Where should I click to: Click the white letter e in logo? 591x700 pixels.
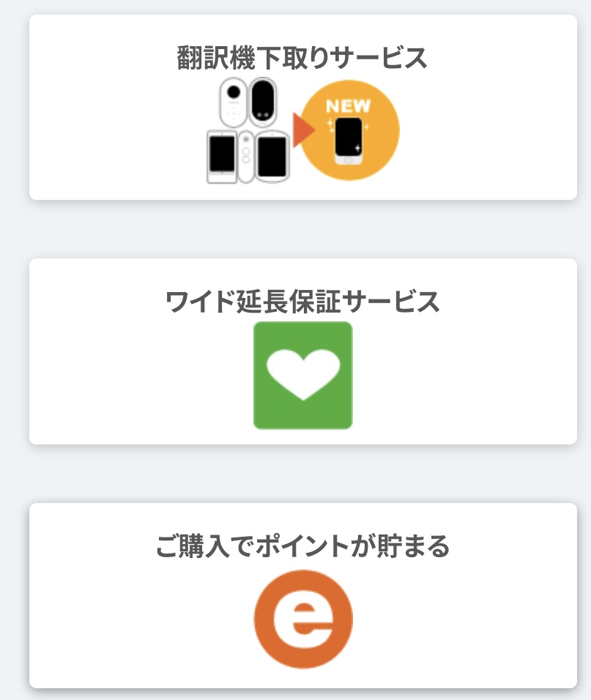point(303,619)
